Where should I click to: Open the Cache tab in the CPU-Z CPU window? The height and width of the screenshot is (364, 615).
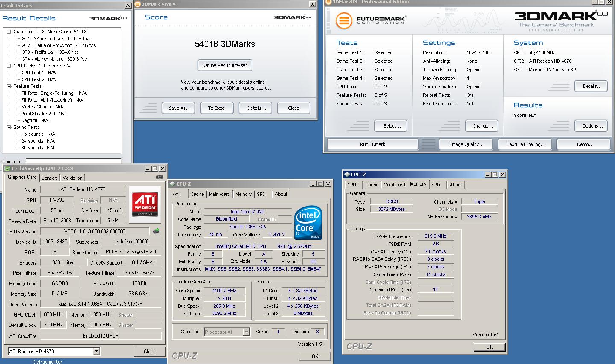[x=197, y=194]
